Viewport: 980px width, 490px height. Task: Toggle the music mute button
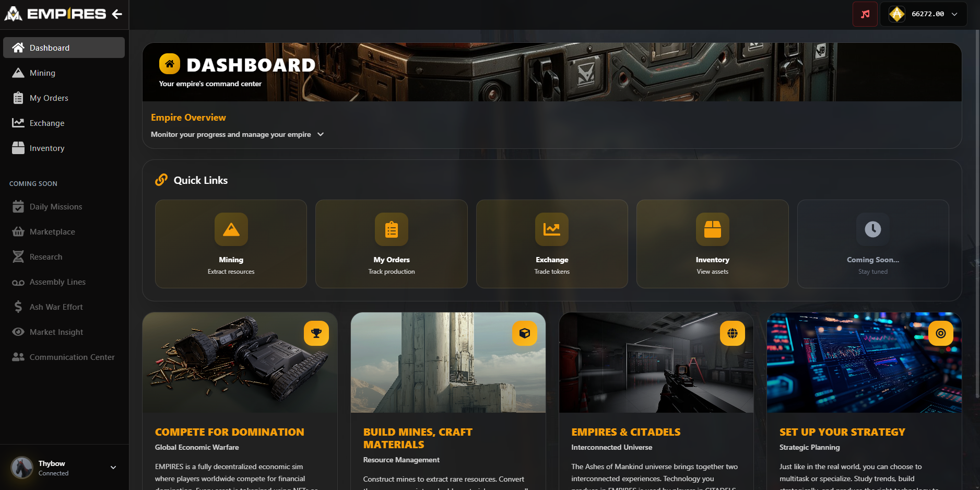click(865, 14)
